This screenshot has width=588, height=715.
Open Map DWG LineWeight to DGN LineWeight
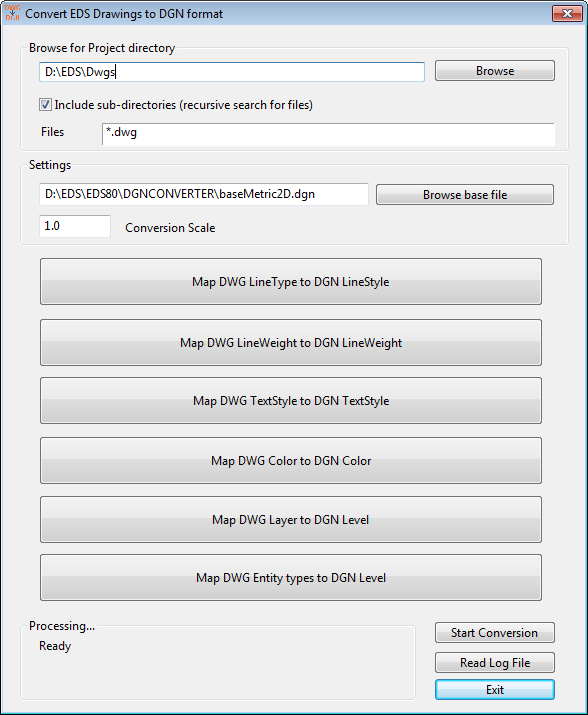coord(291,342)
